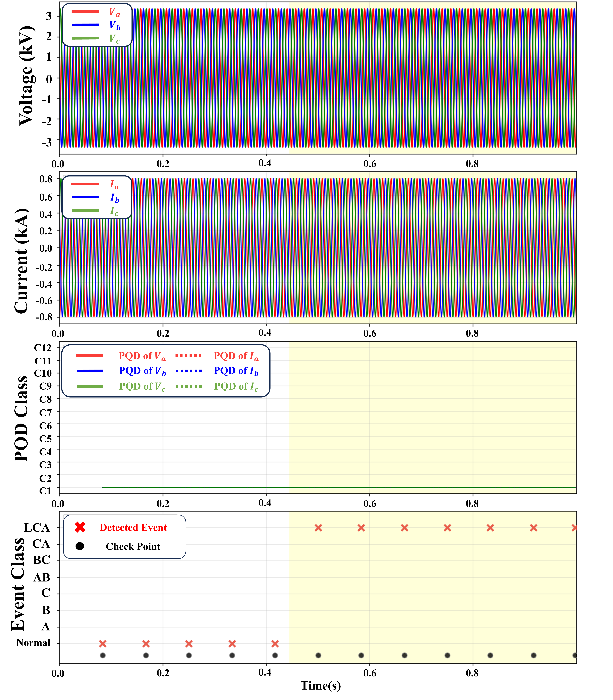The image size is (613, 700).
Task: Click the solid green PQD of Vc legend line
Action: click(x=90, y=386)
